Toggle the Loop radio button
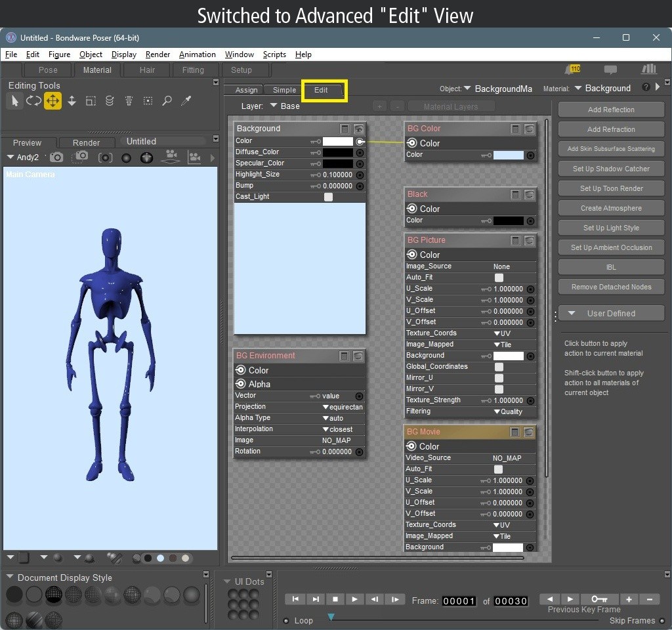672x630 pixels. (286, 621)
